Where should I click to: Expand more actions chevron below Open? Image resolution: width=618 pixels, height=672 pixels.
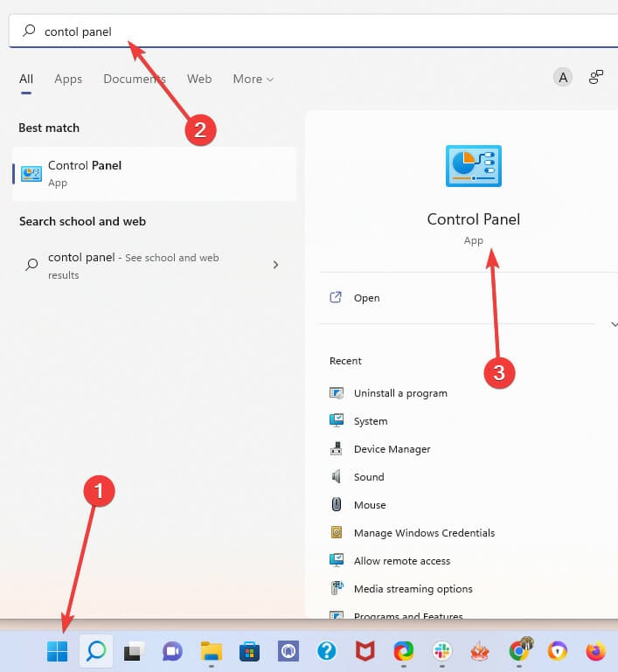tap(614, 324)
